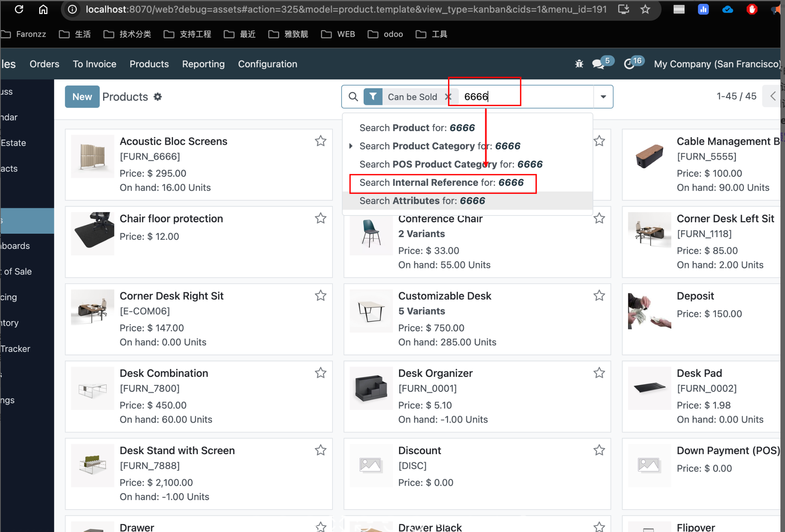Open the Configuration menu
This screenshot has height=532, width=785.
coord(267,64)
